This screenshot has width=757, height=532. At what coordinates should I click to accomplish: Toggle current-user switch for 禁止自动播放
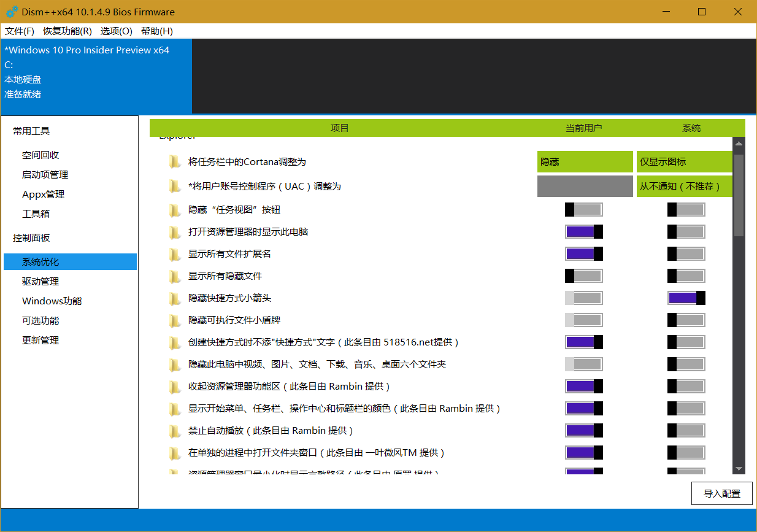point(584,431)
